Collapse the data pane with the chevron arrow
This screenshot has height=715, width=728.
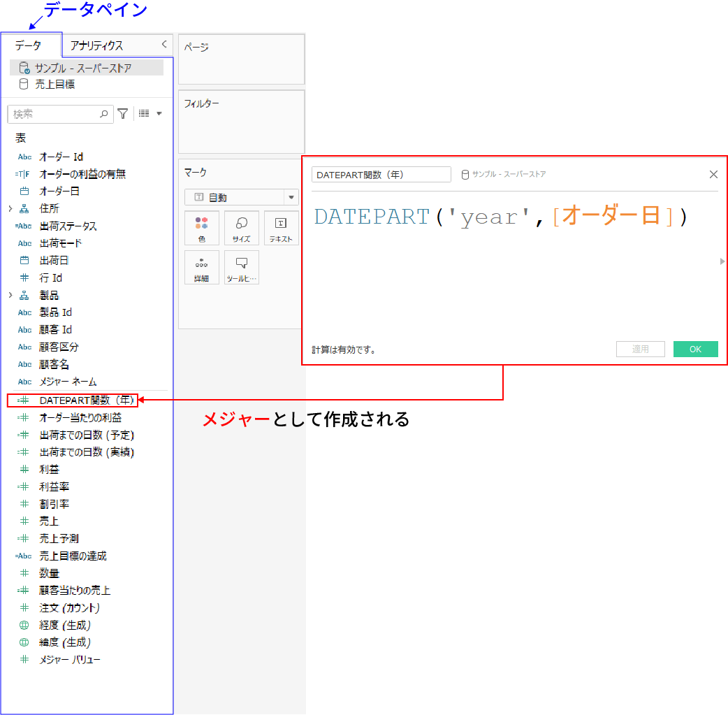click(x=164, y=44)
